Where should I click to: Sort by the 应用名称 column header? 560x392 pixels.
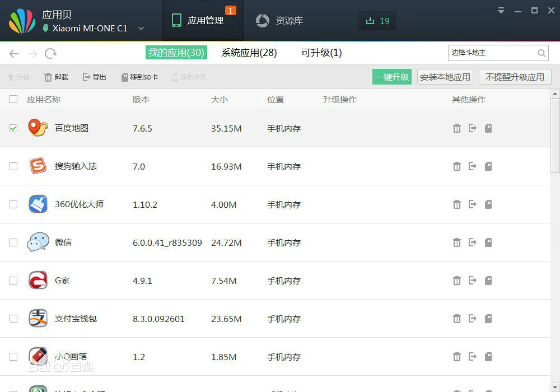[44, 99]
